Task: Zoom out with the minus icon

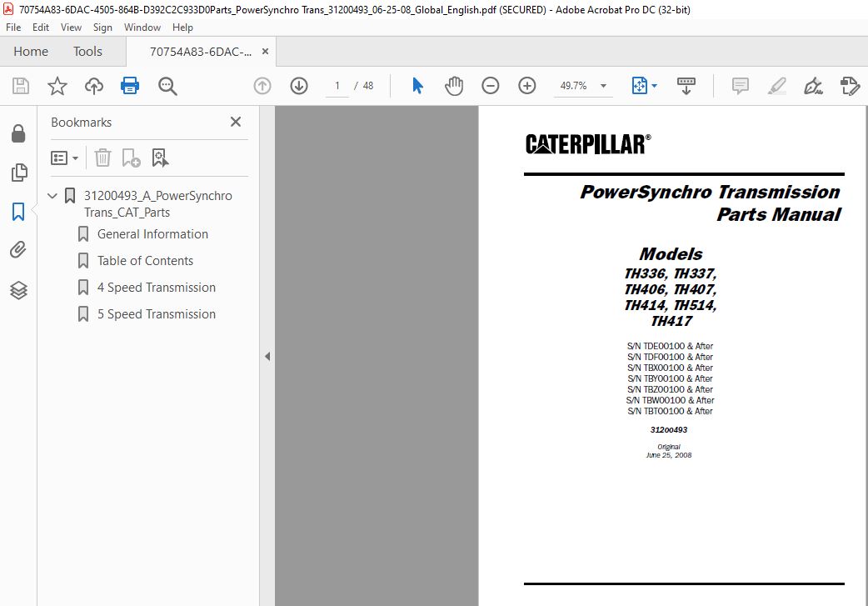Action: [x=491, y=86]
